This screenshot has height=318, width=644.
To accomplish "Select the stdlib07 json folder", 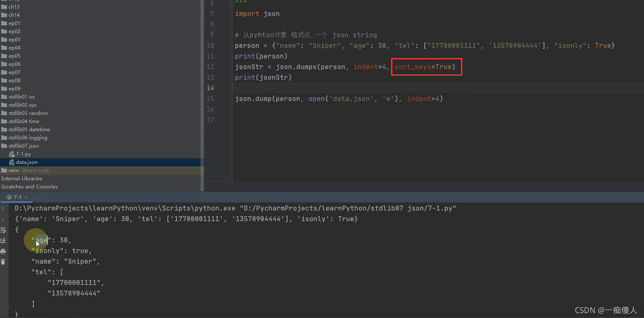I will click(24, 146).
